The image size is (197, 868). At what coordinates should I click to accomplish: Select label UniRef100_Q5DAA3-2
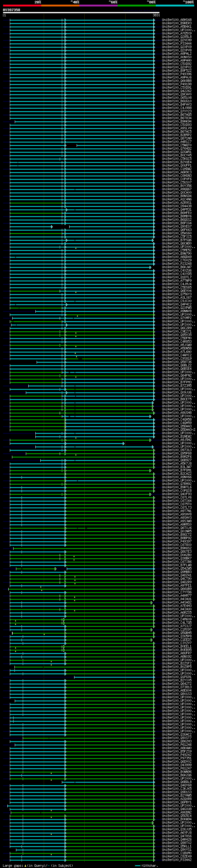click(x=179, y=430)
